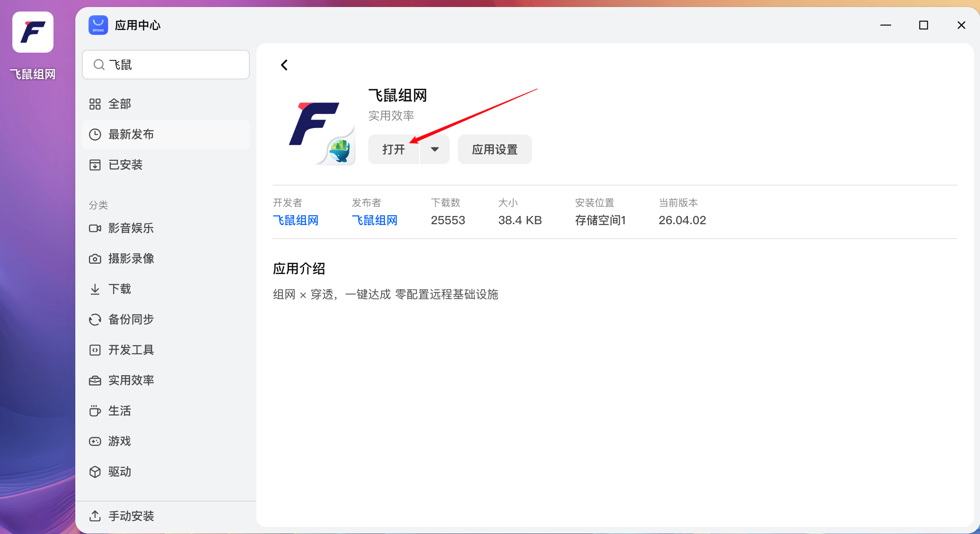Click the 应用中心 store logo icon
This screenshot has width=980, height=534.
click(x=98, y=25)
